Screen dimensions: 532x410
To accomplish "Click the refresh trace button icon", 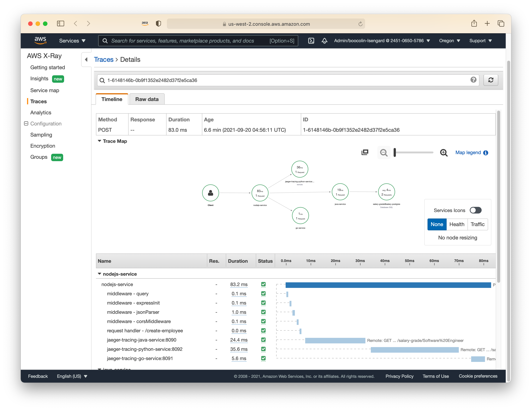I will point(491,80).
